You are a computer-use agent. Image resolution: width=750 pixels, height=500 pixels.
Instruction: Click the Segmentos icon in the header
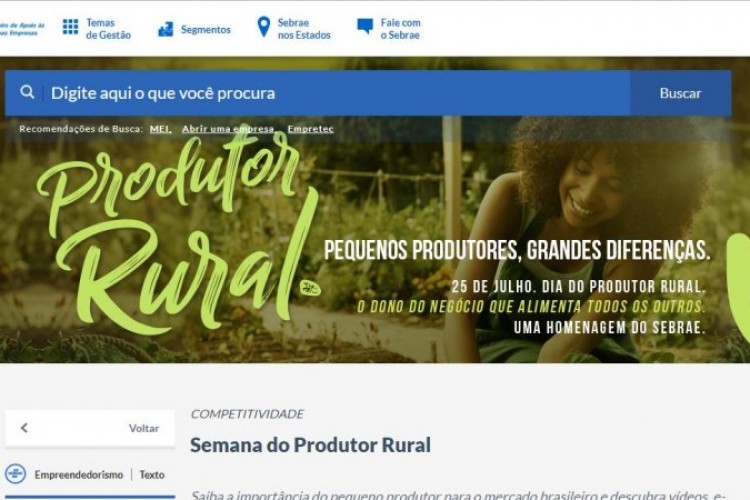click(x=165, y=29)
